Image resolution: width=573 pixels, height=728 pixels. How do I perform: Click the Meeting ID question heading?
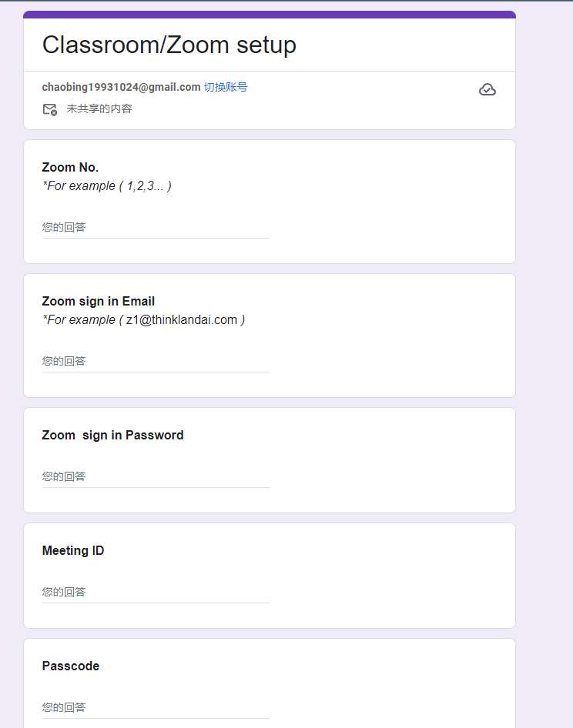click(72, 551)
